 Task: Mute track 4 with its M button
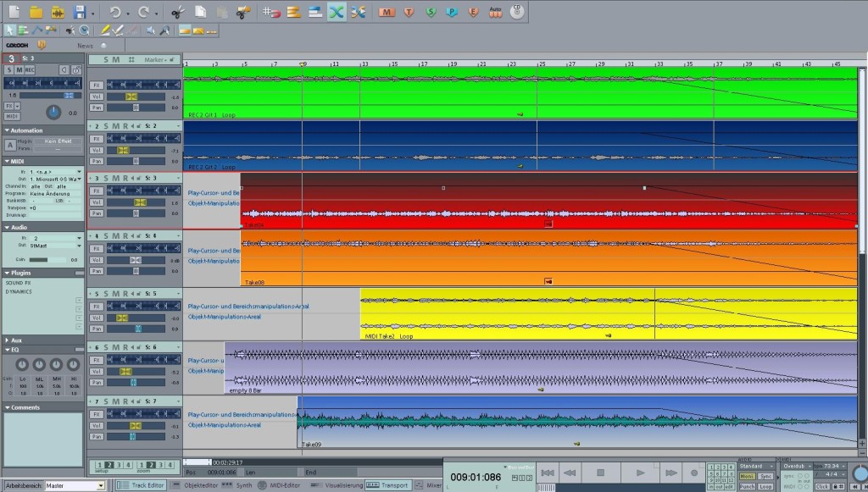pyautogui.click(x=115, y=236)
